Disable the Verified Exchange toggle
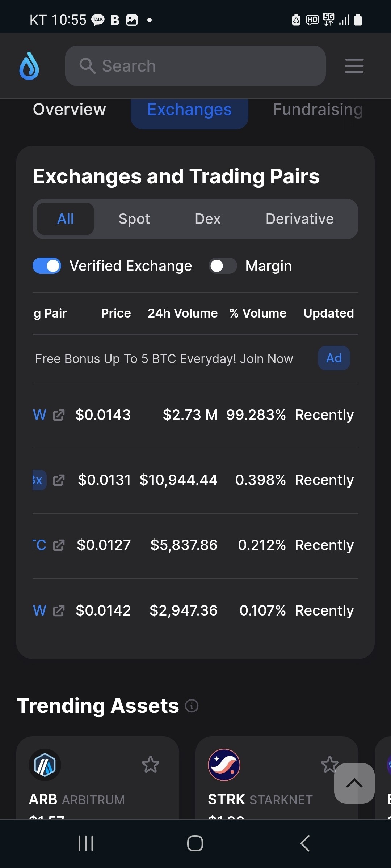Image resolution: width=391 pixels, height=868 pixels. pyautogui.click(x=47, y=266)
